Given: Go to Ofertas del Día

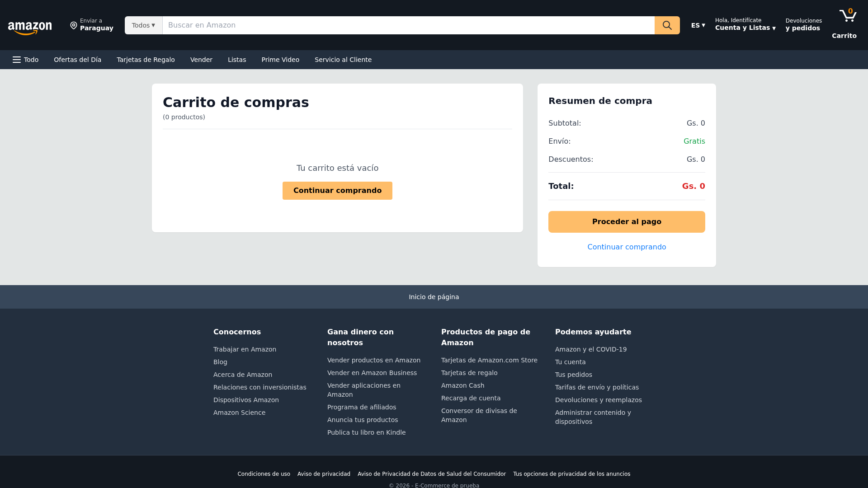Looking at the screenshot, I should point(77,60).
